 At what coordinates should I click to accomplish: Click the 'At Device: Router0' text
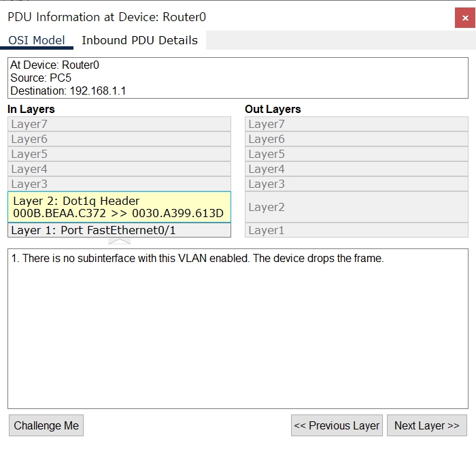pos(54,65)
